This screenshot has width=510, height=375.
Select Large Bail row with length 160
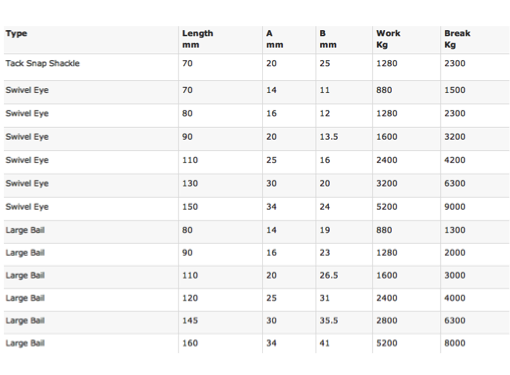[257, 344]
